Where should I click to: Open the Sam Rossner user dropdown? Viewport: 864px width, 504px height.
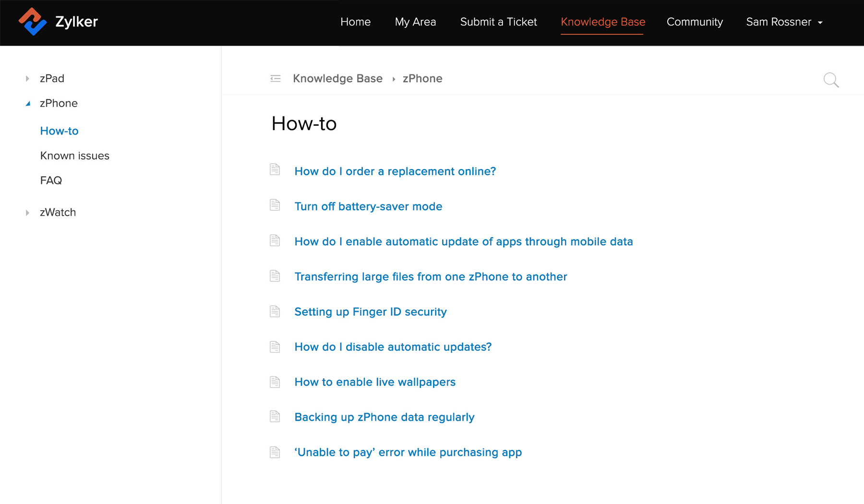tap(784, 22)
